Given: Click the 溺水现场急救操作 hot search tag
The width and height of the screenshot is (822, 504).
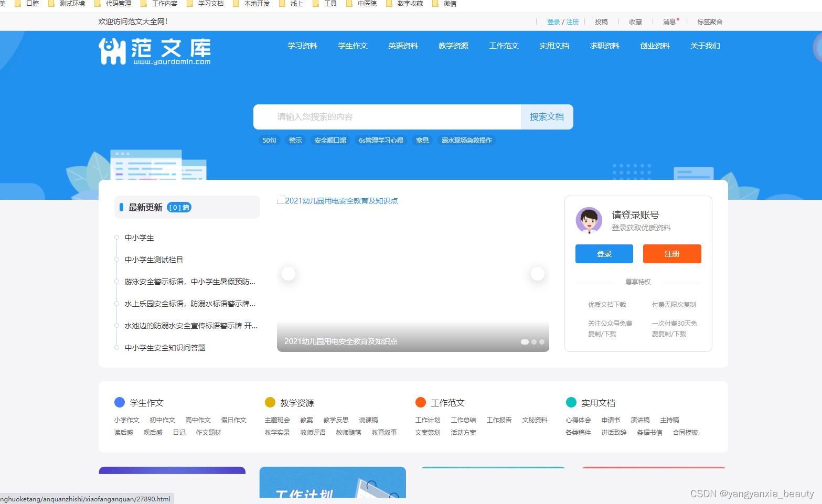Looking at the screenshot, I should (466, 140).
